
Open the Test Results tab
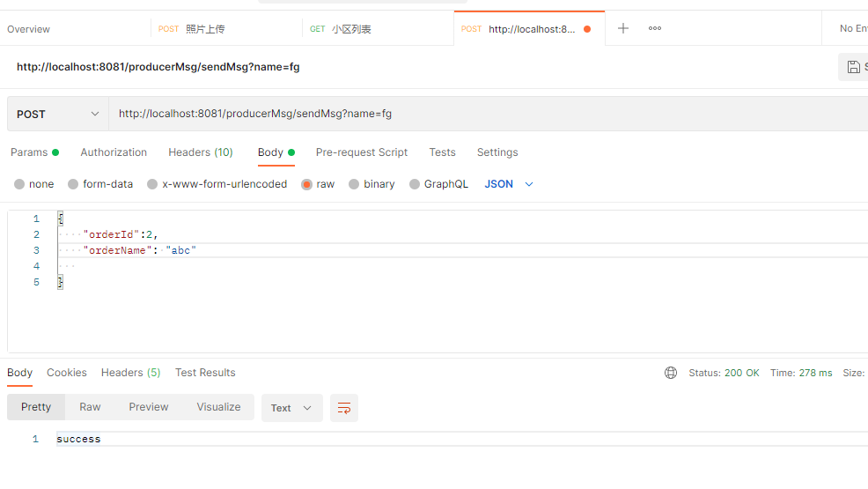(205, 373)
